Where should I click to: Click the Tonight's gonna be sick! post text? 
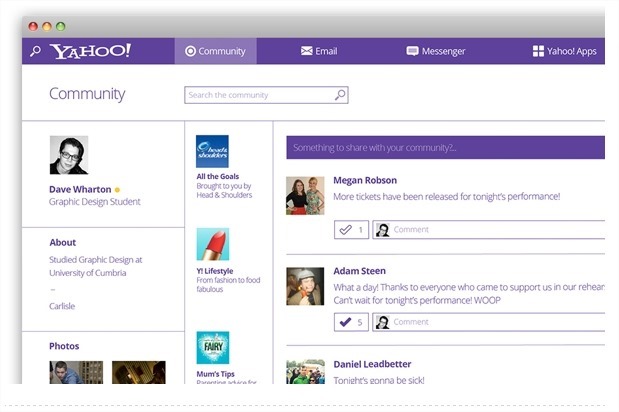coord(379,380)
